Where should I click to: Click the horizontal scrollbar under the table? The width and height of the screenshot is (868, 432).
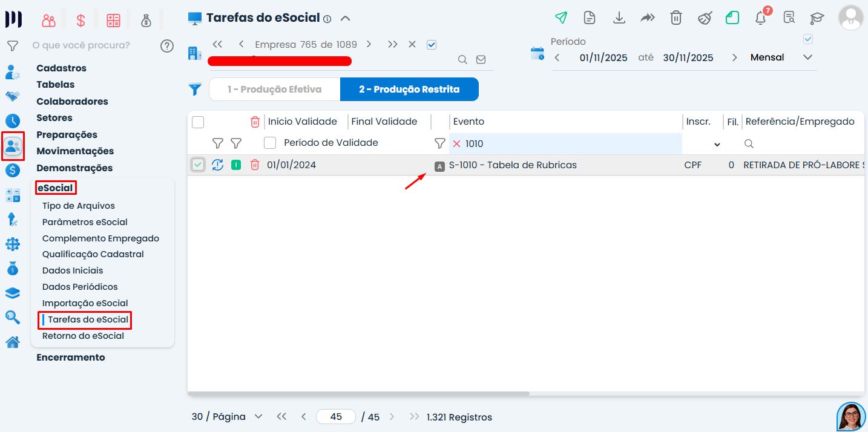(359, 394)
